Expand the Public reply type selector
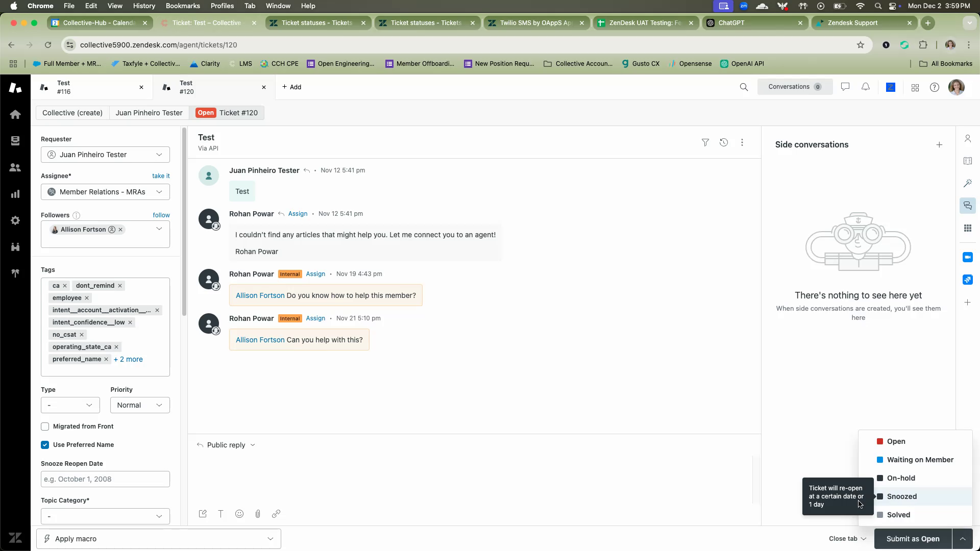 click(x=226, y=445)
